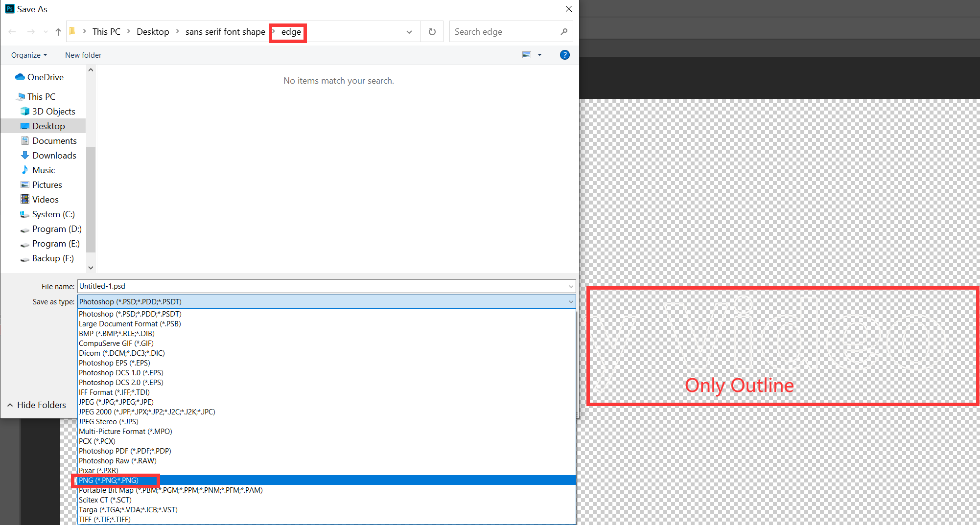Choose Multi-Picture Format (*.MPO)
Screen dimensions: 980x525
[x=327, y=432]
